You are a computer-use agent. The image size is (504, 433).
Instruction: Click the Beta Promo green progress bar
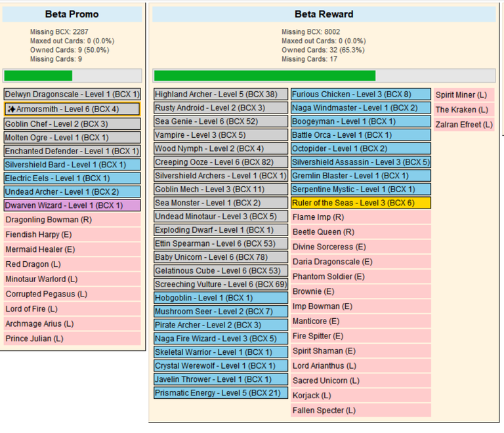point(72,76)
